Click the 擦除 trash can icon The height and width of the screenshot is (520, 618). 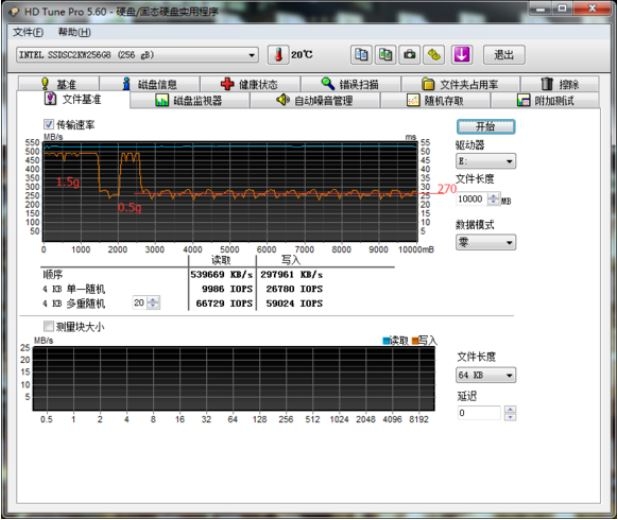(x=547, y=83)
